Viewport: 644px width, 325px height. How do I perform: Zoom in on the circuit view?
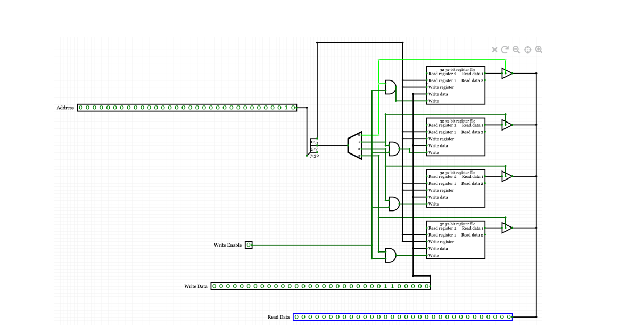coord(539,49)
